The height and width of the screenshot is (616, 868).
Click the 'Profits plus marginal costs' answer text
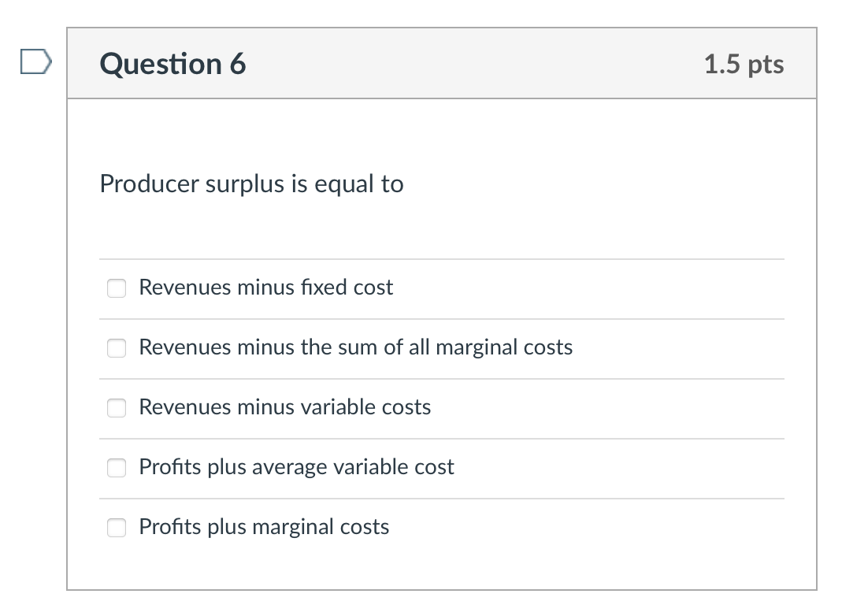pyautogui.click(x=264, y=528)
